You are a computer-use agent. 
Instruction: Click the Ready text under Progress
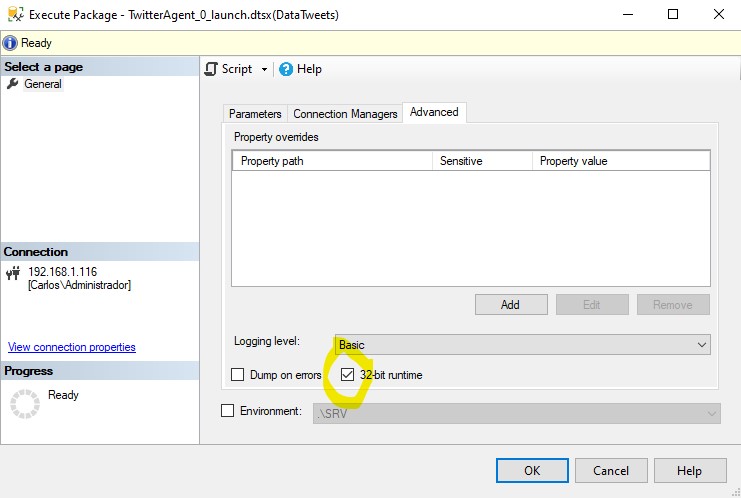point(63,395)
